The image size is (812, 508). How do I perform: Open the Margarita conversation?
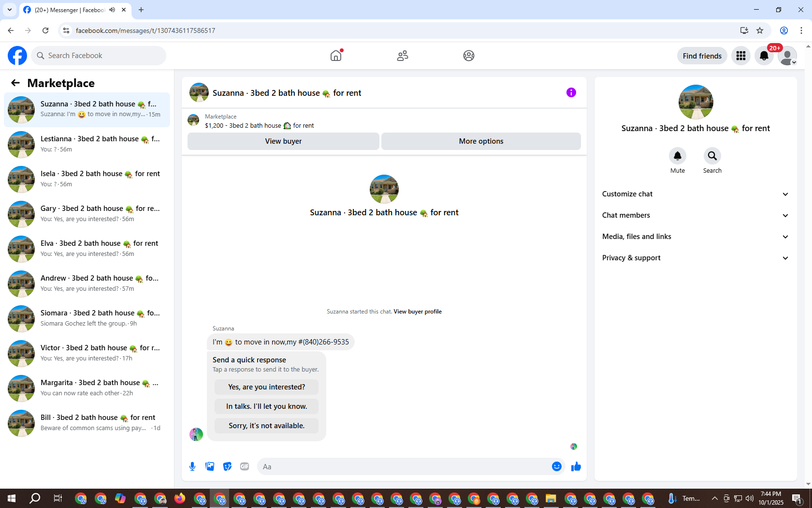coord(87,388)
